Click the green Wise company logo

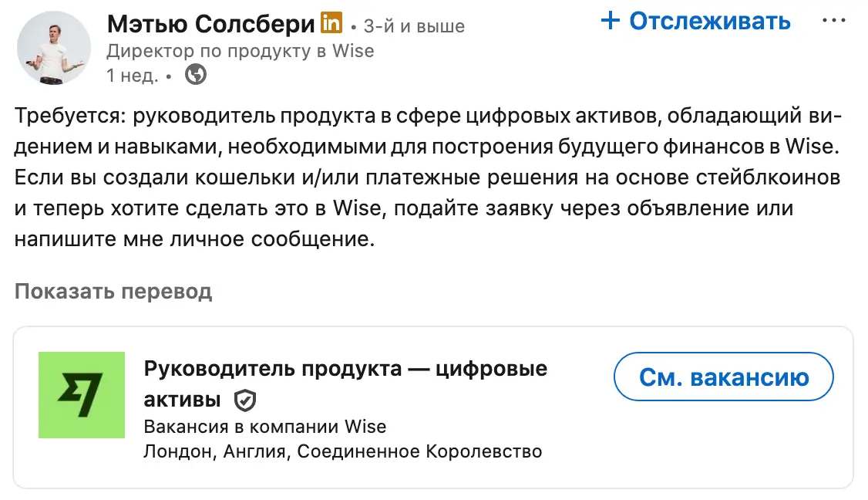click(x=82, y=394)
